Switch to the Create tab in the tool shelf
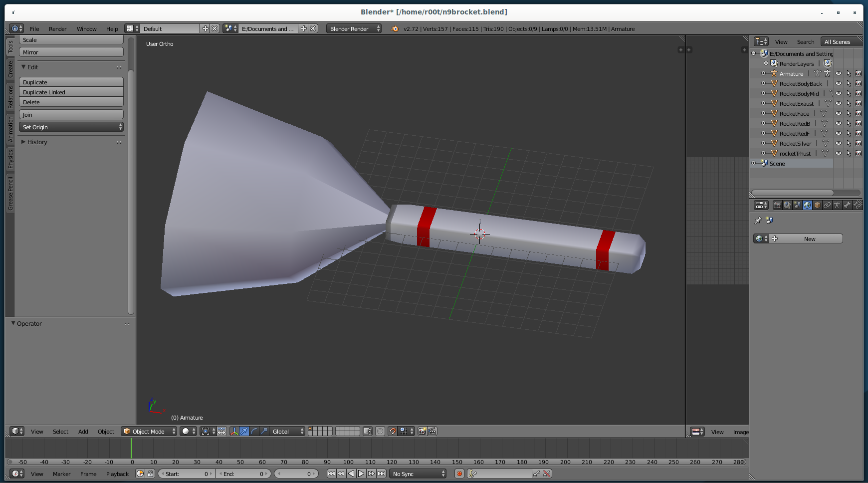Screen dimensions: 868x483 (10, 70)
